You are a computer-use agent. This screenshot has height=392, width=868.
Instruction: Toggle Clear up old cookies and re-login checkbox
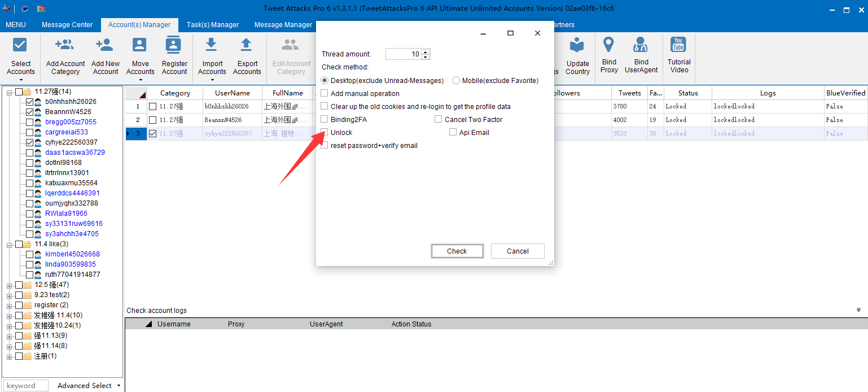(325, 106)
